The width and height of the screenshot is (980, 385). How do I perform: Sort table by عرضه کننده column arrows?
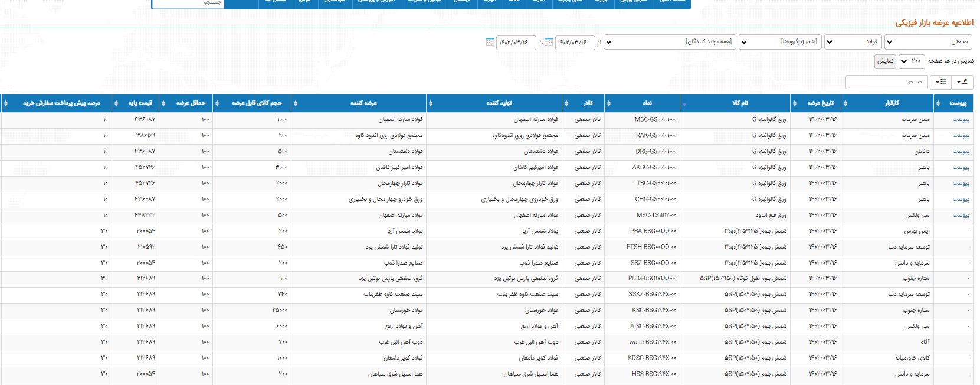tap(295, 103)
